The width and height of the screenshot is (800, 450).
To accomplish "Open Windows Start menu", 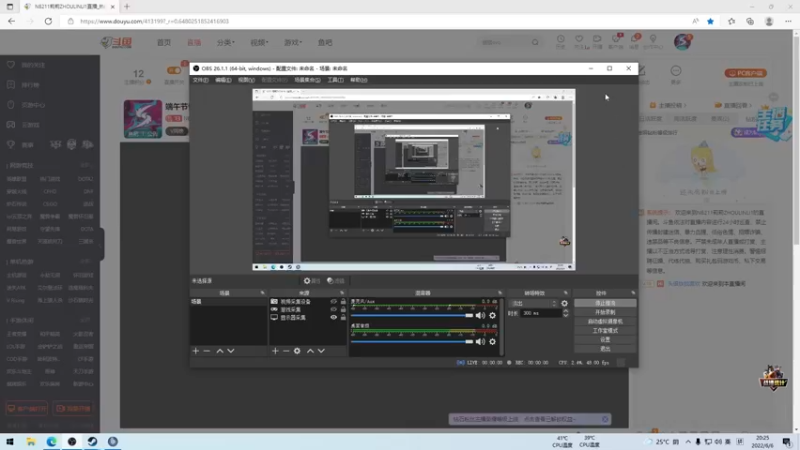I will (10, 442).
